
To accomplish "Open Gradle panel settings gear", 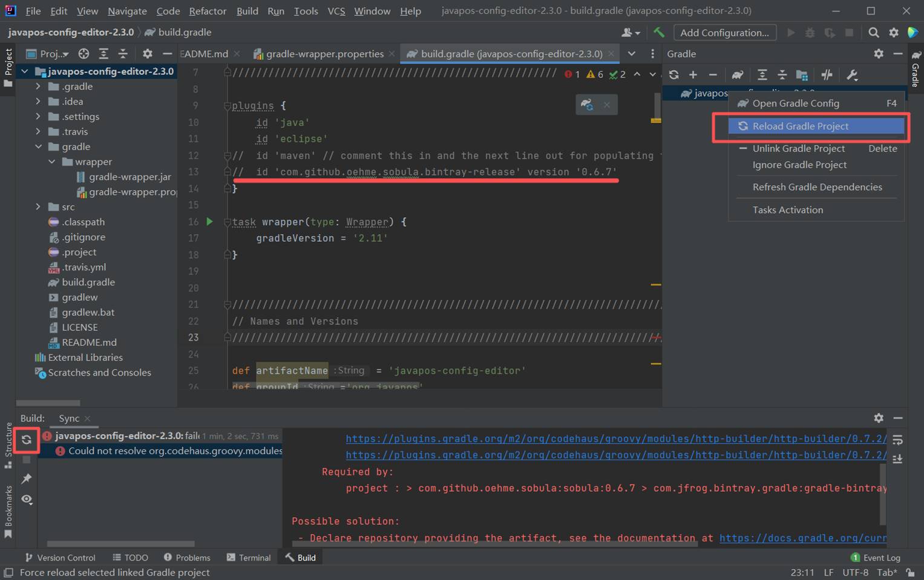I will point(879,54).
